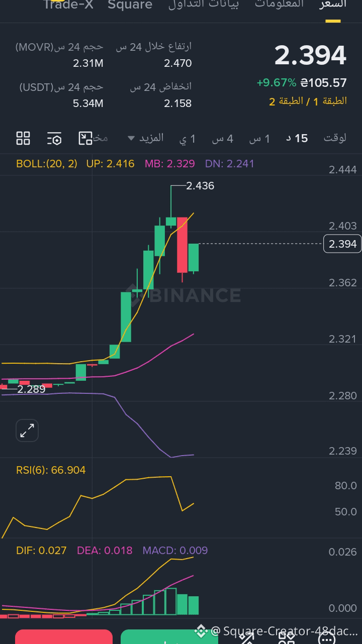This screenshot has width=362, height=644.
Task: Tap the RSI 80.0 axis label
Action: [x=345, y=486]
